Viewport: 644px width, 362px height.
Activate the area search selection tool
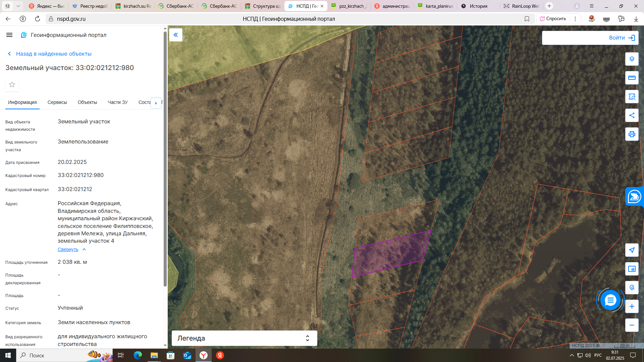coord(632,97)
